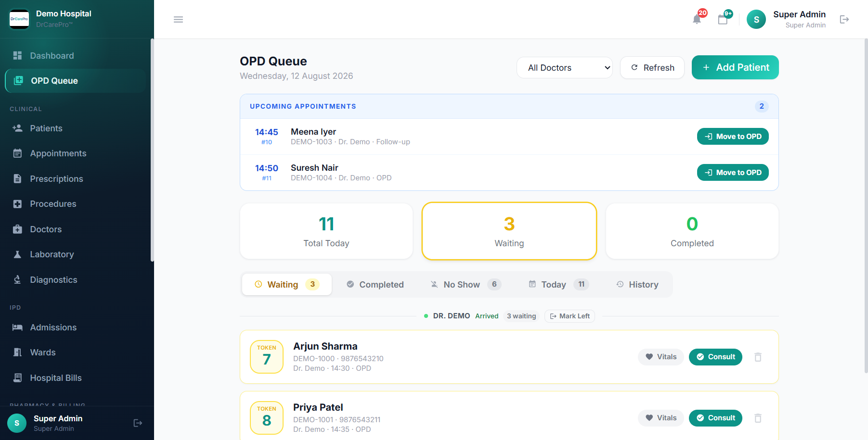This screenshot has height=440, width=868.
Task: Go to Patients in the sidebar
Action: tap(75, 128)
